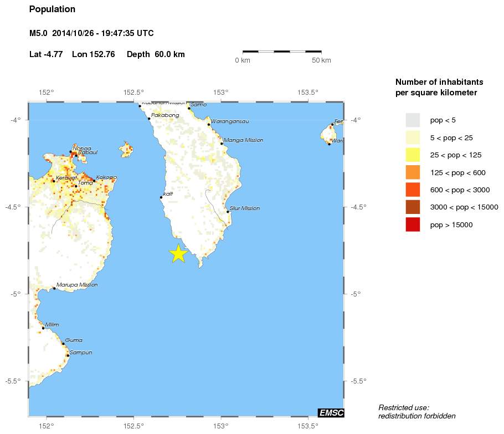Select the Warangansau dot marker
Viewport: 504px width, 434px height.
coord(209,125)
